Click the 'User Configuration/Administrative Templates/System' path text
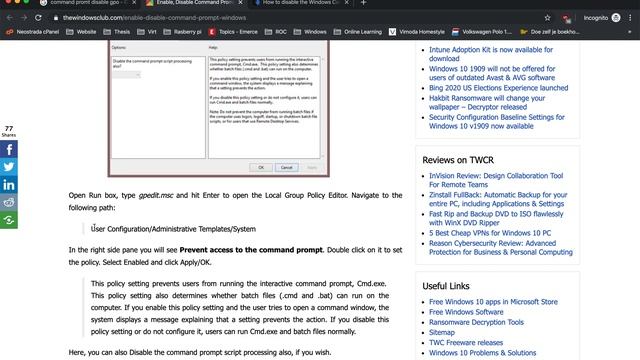This screenshot has height=360, width=640. (x=173, y=229)
